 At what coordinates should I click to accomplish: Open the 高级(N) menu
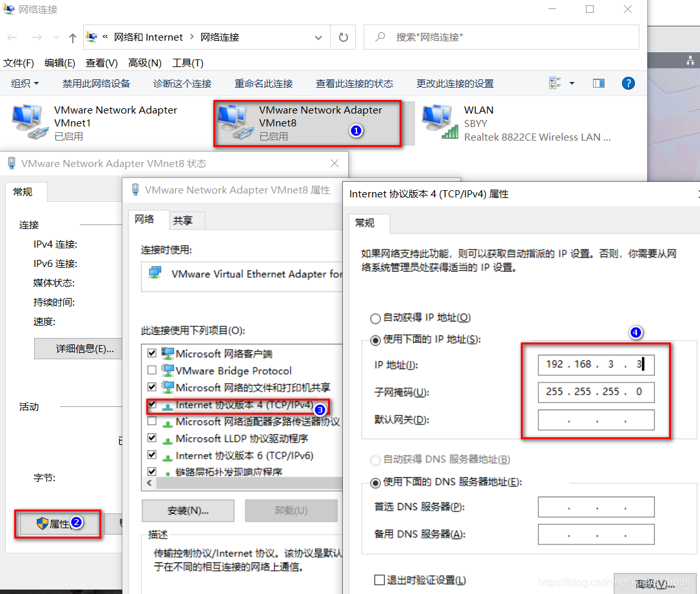(x=144, y=63)
